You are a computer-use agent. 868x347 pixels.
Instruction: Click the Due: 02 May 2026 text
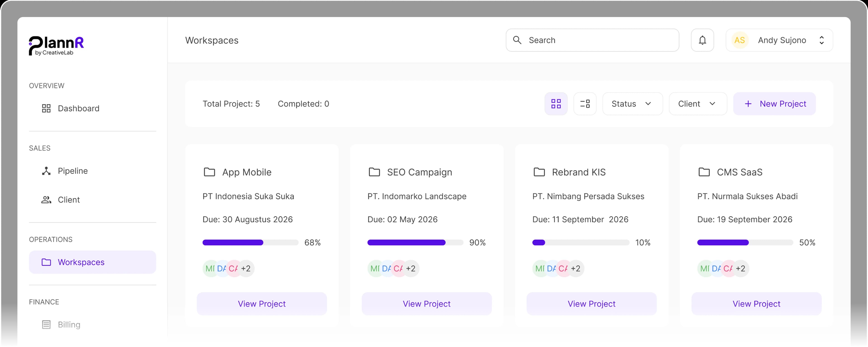click(x=402, y=220)
